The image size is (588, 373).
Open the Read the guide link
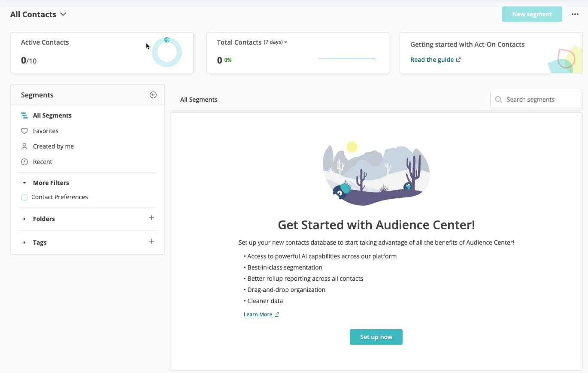(432, 60)
